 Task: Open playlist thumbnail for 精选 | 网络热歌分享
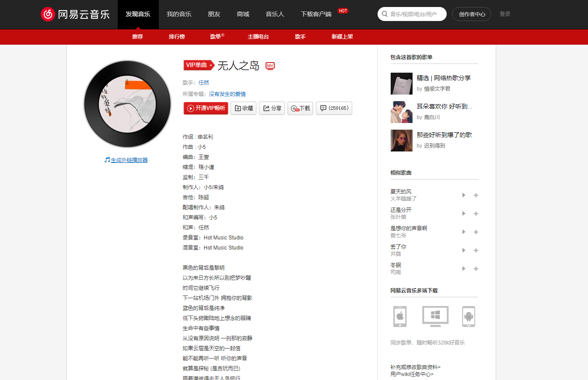point(402,84)
